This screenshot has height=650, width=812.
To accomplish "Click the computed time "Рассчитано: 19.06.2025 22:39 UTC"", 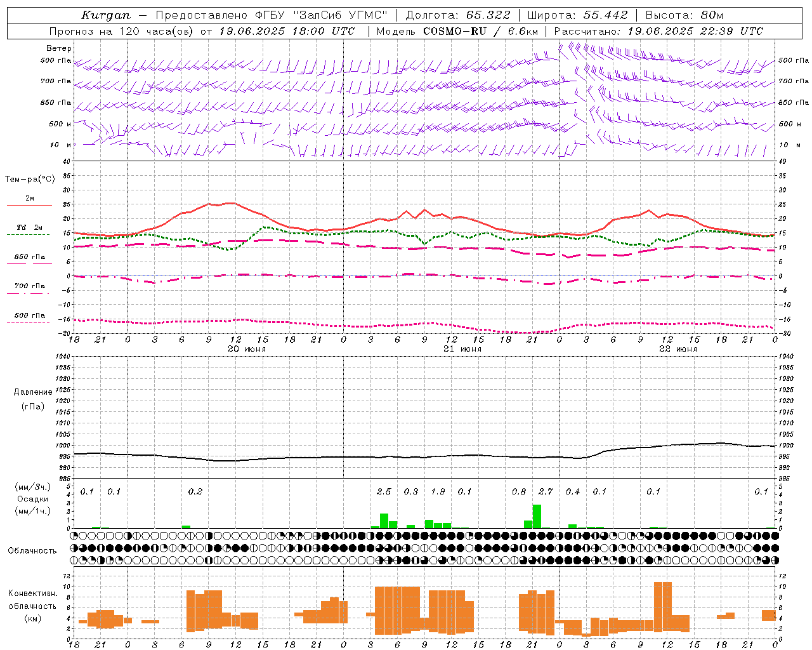I will tap(658, 31).
